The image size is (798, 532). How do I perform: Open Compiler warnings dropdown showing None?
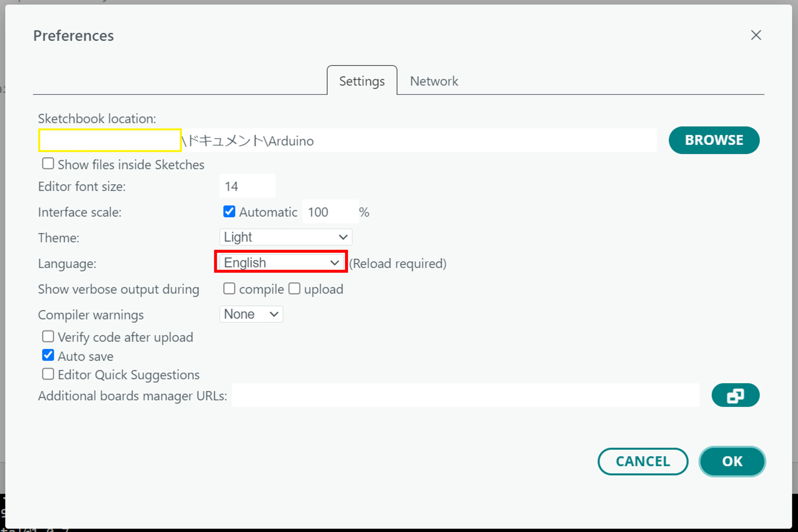click(x=251, y=314)
